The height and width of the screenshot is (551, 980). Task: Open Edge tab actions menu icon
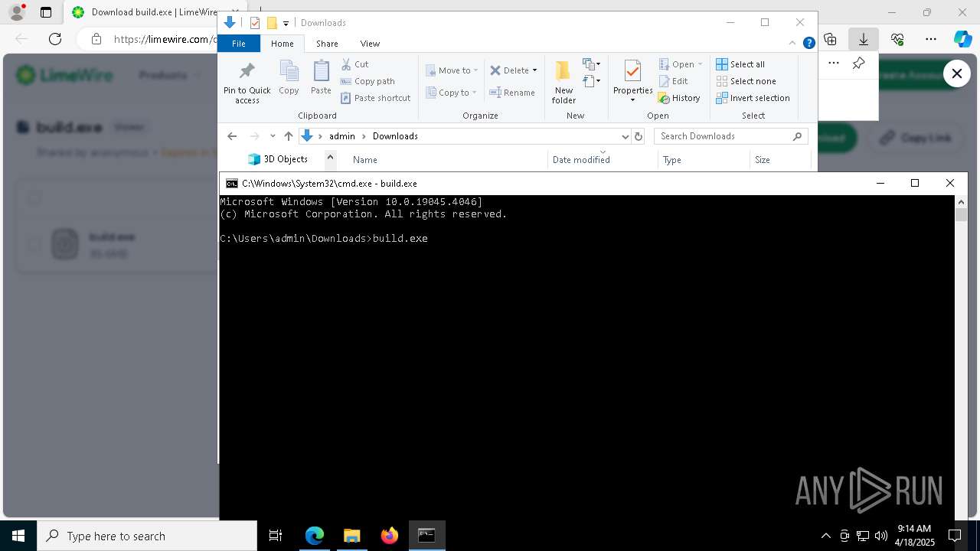click(x=46, y=12)
